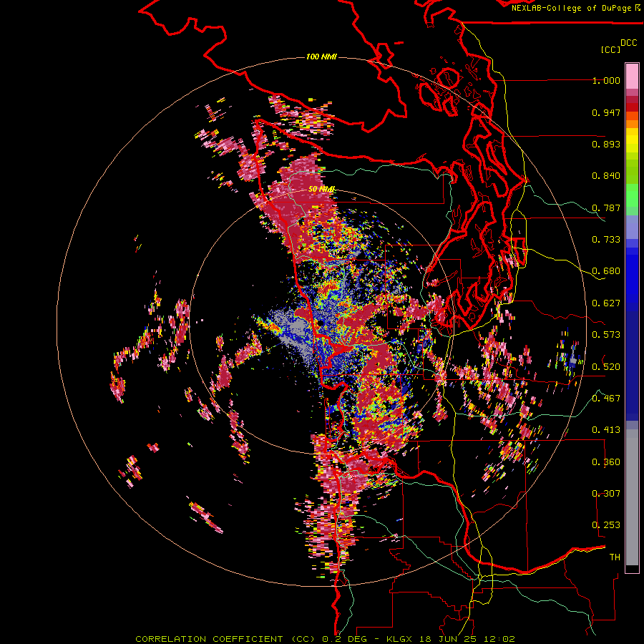644x644 pixels.
Task: Click the bright blue color bar segment
Action: point(632,275)
